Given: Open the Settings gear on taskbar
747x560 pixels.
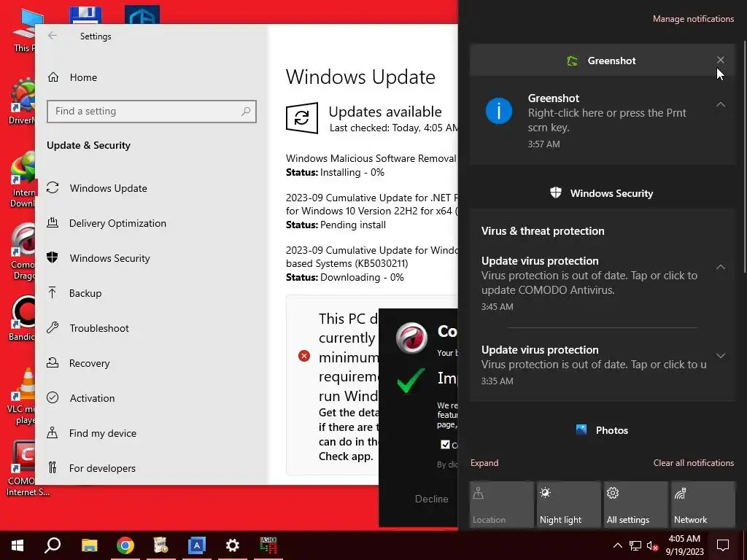Looking at the screenshot, I should 233,545.
